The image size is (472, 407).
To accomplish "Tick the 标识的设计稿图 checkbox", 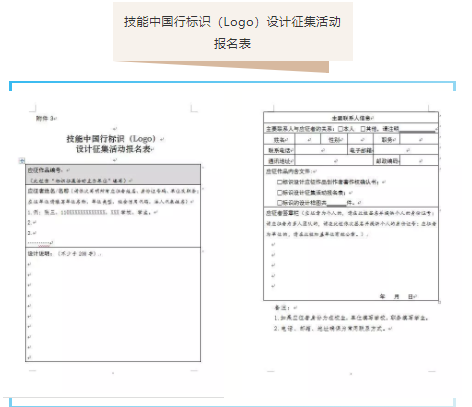I will point(280,203).
